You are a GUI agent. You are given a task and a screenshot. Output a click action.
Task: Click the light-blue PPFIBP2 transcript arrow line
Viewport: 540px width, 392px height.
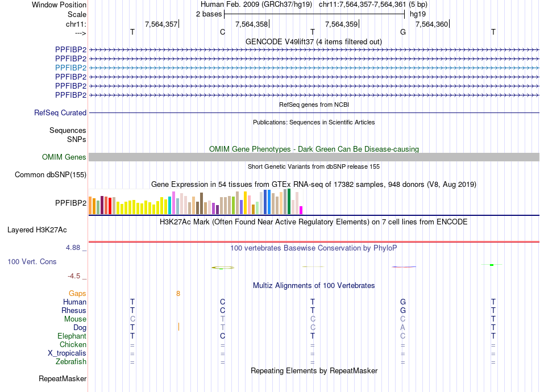(314, 68)
